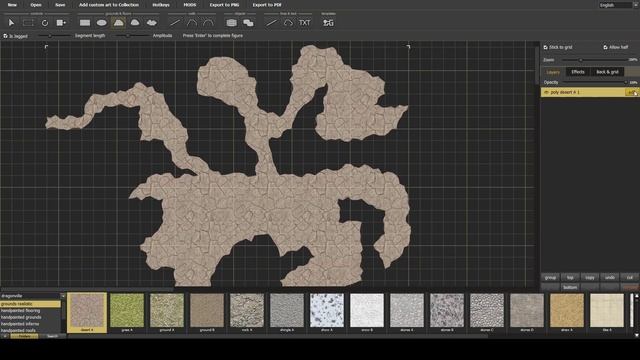Select the handpainted grounds category
The height and width of the screenshot is (360, 640).
31,317
